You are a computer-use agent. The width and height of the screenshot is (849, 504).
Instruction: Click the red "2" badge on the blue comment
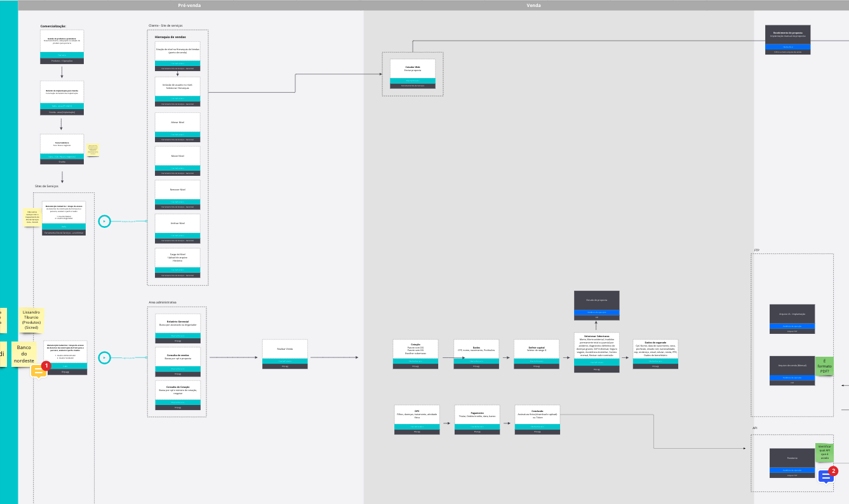pyautogui.click(x=832, y=470)
